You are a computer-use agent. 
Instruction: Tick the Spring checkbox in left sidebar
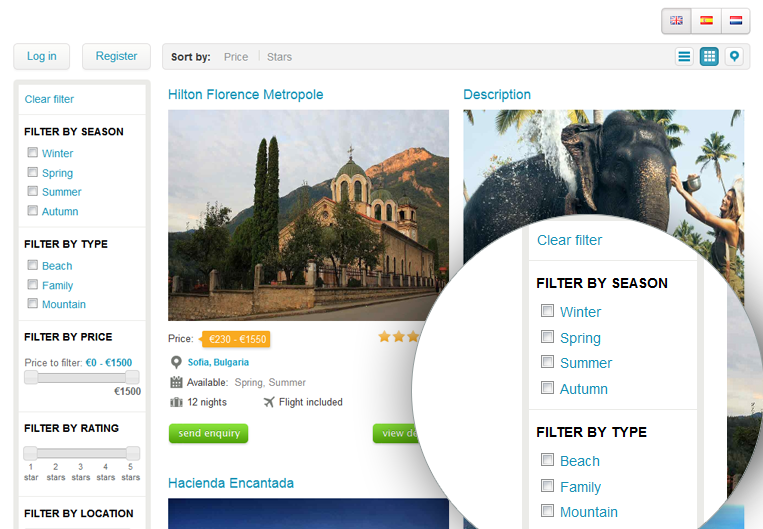(33, 172)
